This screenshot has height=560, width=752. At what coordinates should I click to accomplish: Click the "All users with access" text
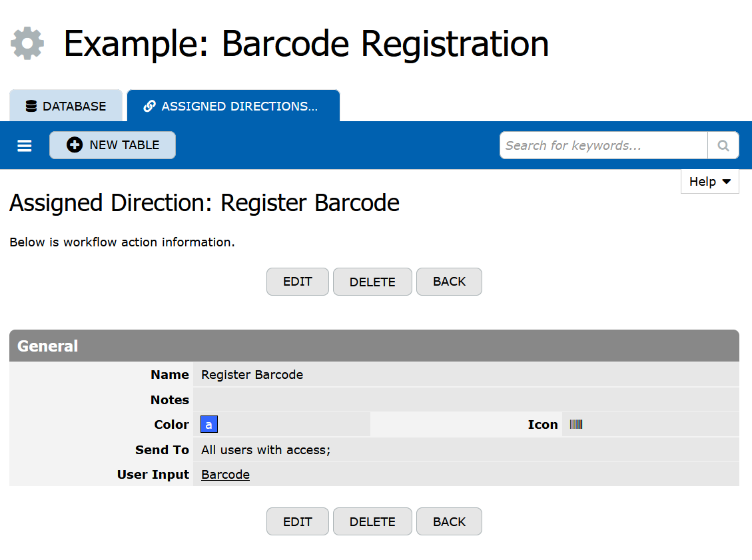pyautogui.click(x=266, y=450)
